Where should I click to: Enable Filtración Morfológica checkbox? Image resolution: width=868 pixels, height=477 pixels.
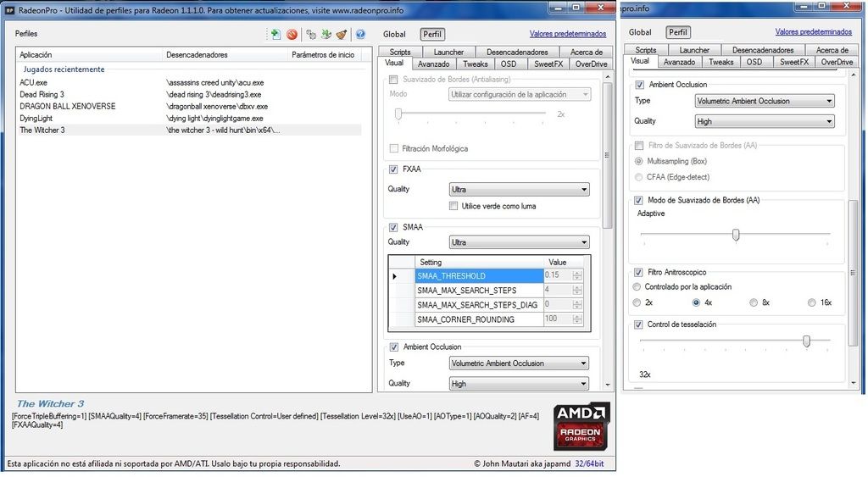click(x=393, y=148)
